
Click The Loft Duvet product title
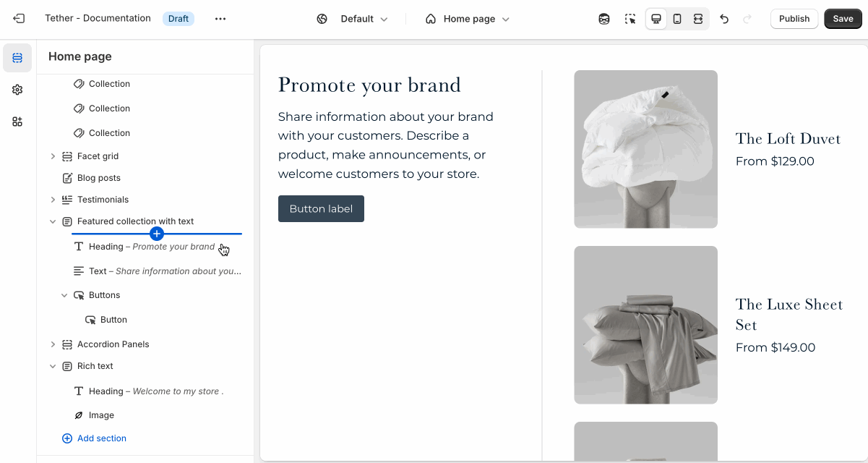788,139
